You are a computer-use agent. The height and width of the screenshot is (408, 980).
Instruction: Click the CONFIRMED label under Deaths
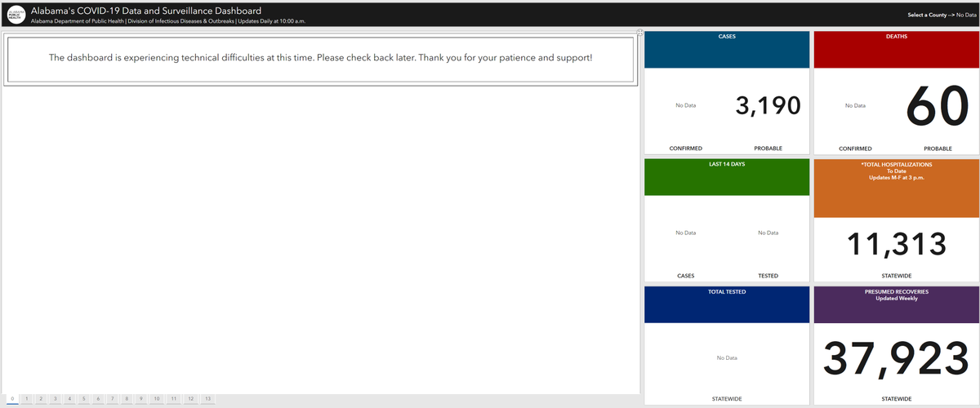(x=855, y=149)
